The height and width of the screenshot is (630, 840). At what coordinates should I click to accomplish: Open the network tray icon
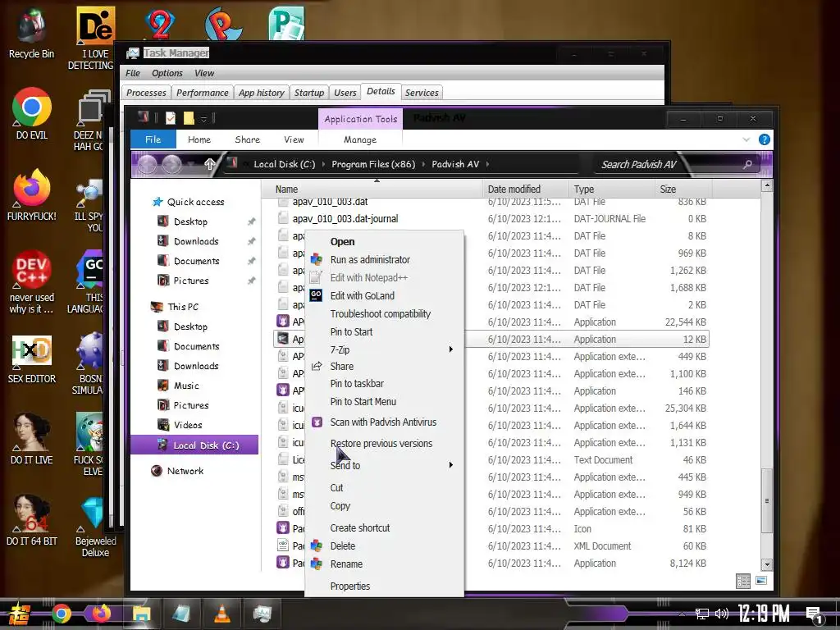coord(702,614)
